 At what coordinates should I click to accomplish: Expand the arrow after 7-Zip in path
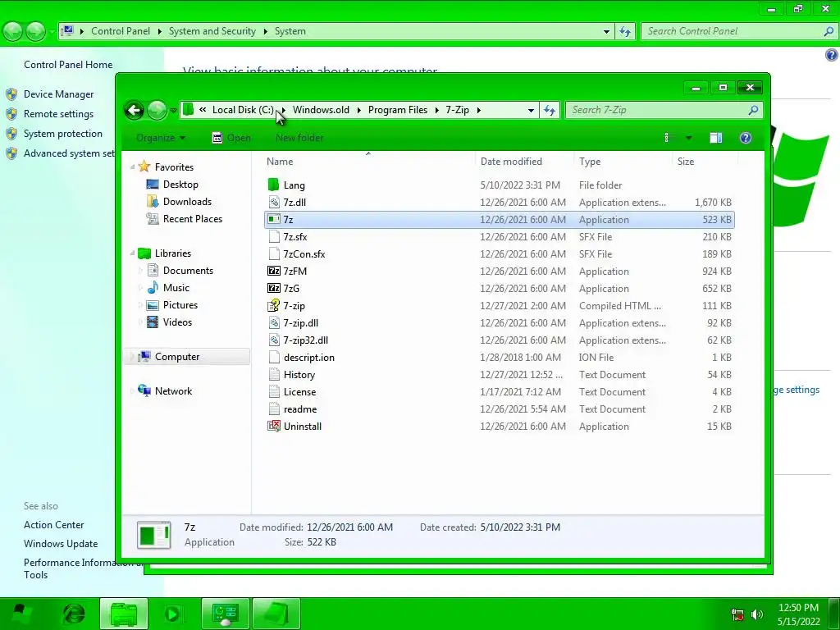coord(478,110)
